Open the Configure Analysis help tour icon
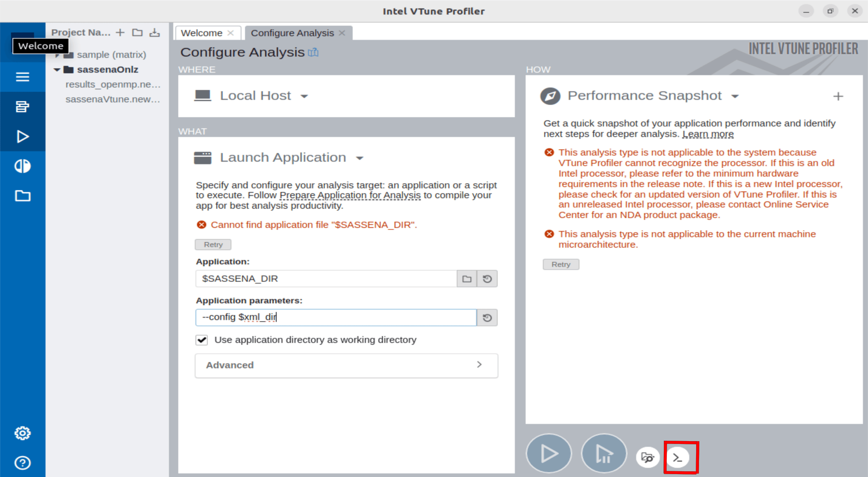This screenshot has height=477, width=868. tap(313, 52)
